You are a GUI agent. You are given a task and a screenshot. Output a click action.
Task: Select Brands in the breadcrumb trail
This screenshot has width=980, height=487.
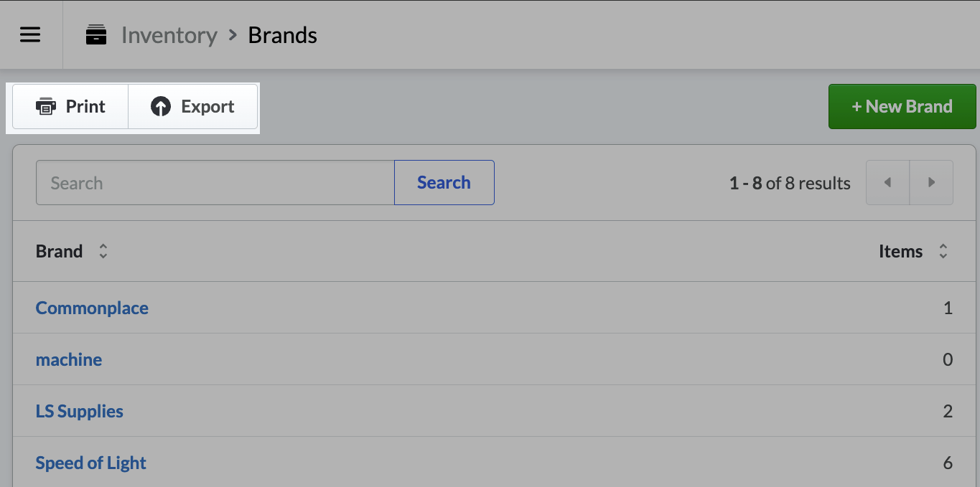click(282, 34)
